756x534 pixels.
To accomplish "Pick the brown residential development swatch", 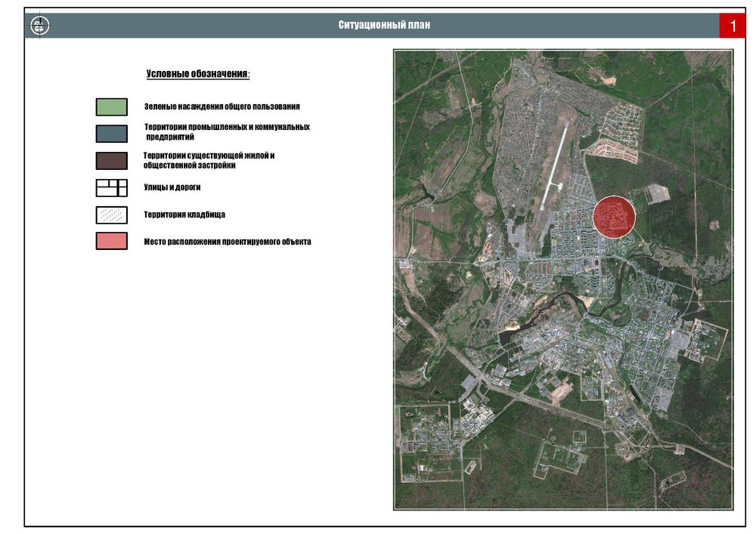I will pos(111,161).
